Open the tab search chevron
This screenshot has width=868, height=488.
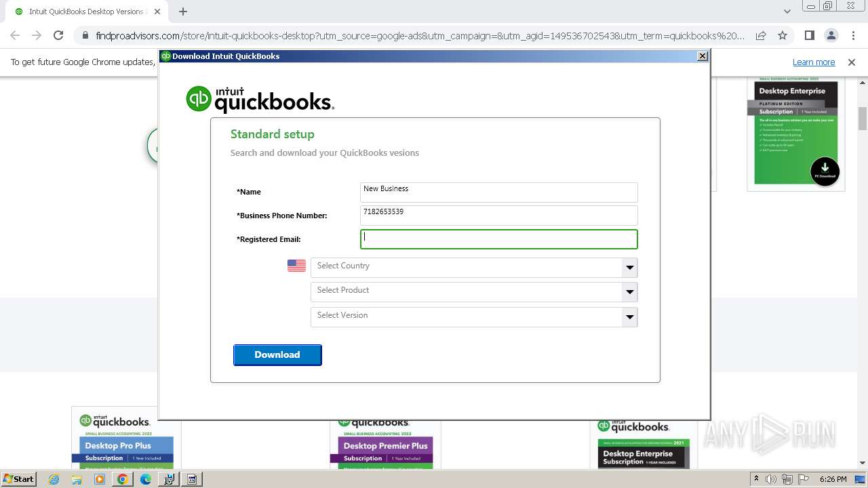pos(787,12)
